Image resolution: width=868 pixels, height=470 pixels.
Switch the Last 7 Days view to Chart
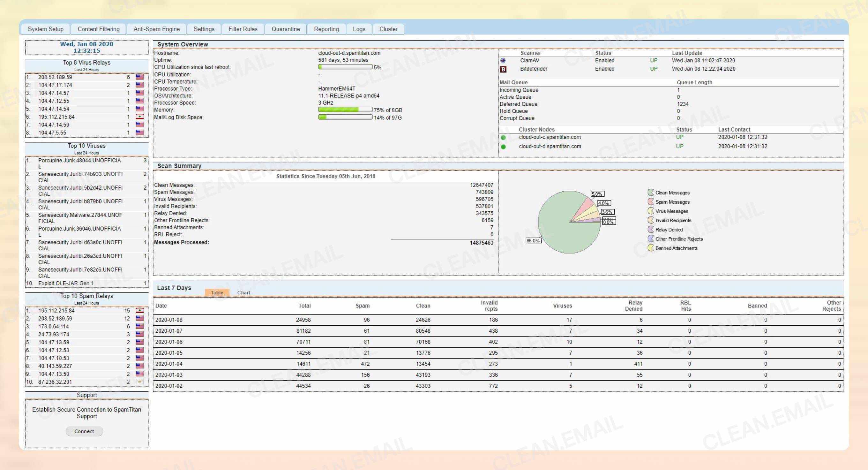[243, 293]
